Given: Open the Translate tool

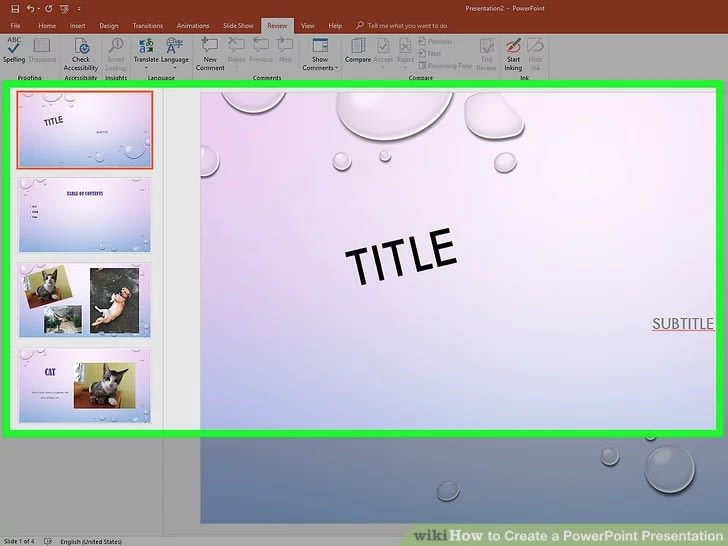Looking at the screenshot, I should (x=146, y=52).
